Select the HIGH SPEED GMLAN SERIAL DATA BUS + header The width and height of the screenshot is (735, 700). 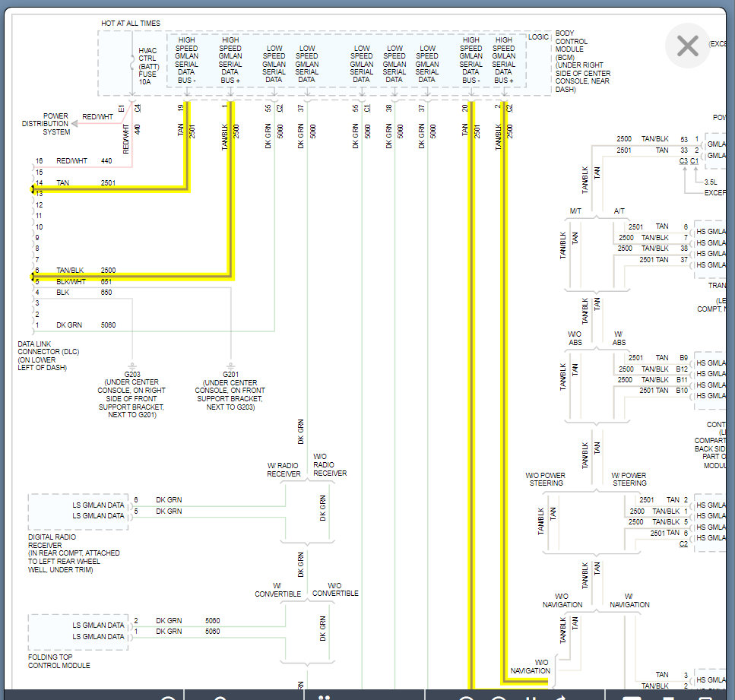pyautogui.click(x=230, y=61)
